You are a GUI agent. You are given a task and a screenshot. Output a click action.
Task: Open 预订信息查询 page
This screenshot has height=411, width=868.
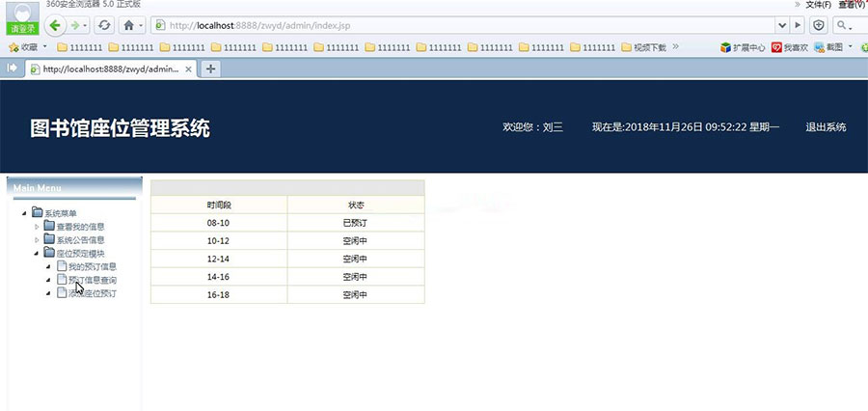[x=93, y=281]
